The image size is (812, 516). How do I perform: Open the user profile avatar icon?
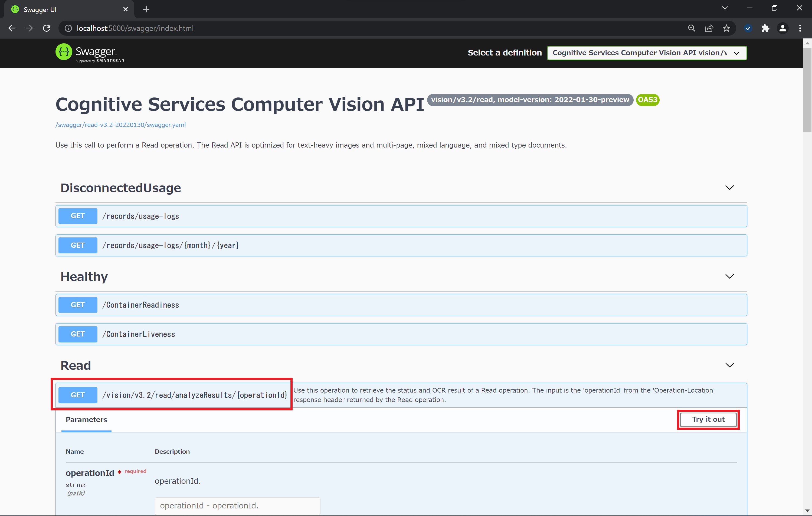(x=782, y=28)
